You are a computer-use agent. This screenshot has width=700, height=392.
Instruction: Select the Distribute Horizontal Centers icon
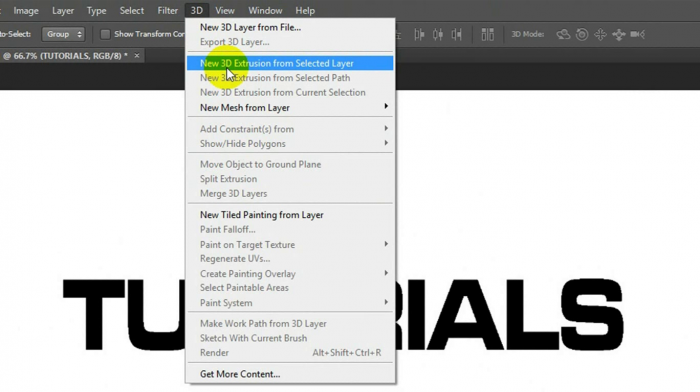(438, 34)
